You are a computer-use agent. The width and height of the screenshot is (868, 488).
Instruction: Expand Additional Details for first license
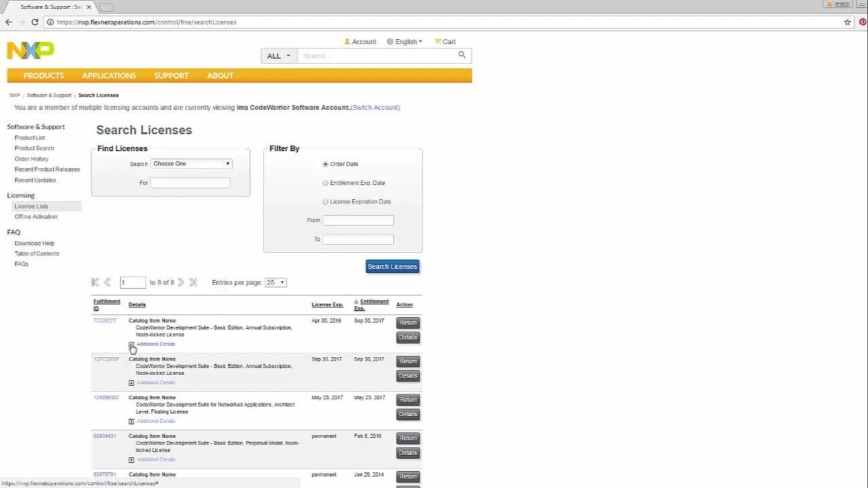pos(132,344)
